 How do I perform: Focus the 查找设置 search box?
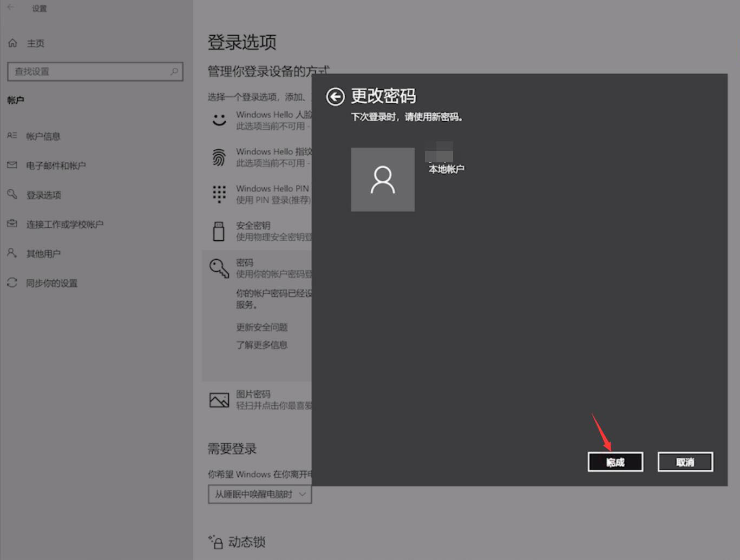(x=95, y=71)
